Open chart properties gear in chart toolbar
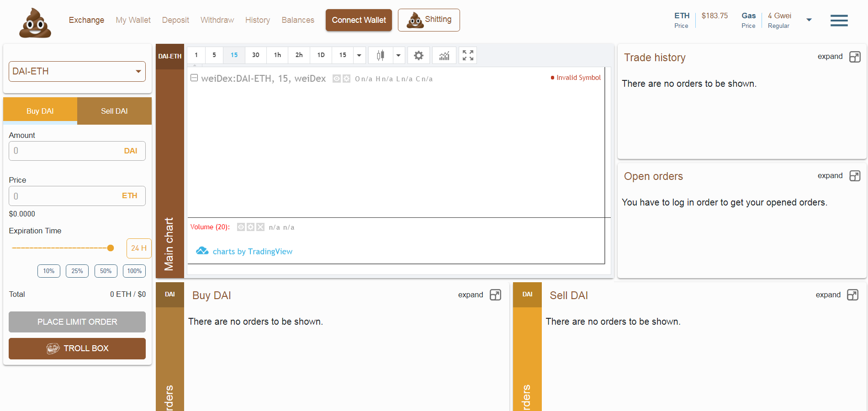Screen dimensions: 868x411 (x=418, y=55)
